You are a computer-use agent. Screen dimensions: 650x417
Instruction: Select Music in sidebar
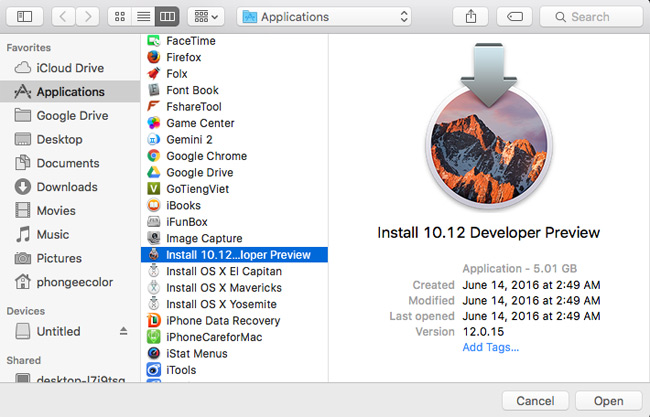pyautogui.click(x=70, y=234)
